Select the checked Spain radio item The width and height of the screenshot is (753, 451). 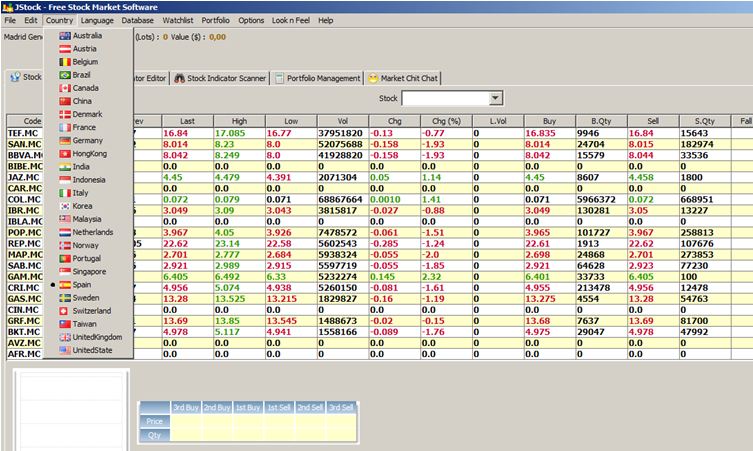point(88,285)
